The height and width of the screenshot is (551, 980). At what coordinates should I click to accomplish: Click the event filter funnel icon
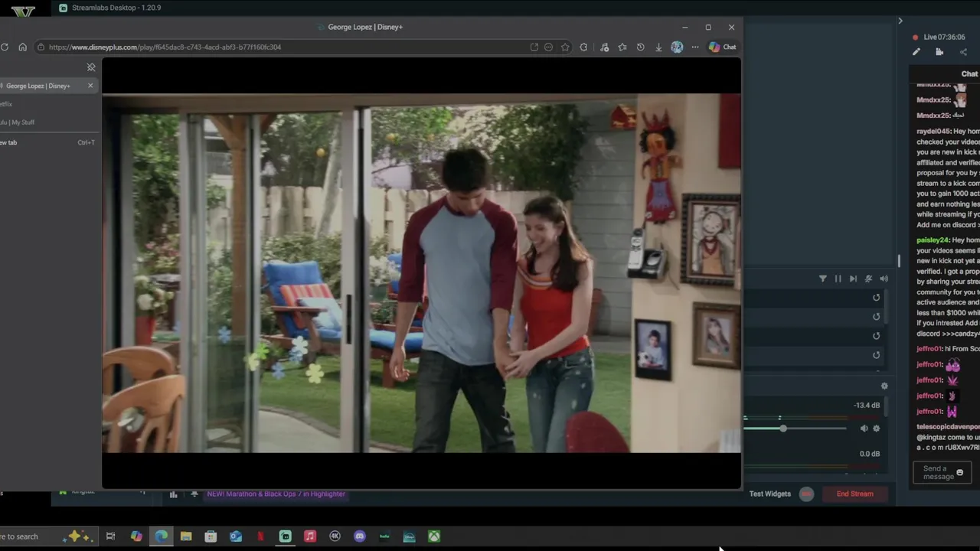[x=823, y=279]
